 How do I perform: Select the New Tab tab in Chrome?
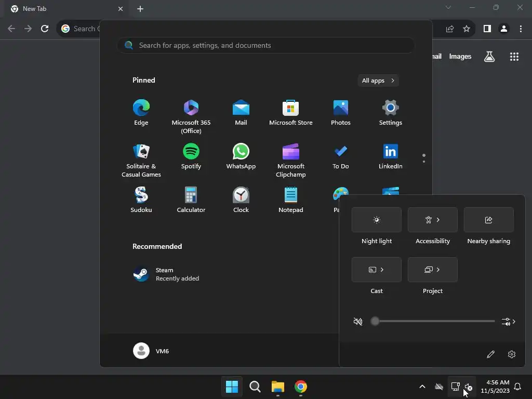pos(65,9)
